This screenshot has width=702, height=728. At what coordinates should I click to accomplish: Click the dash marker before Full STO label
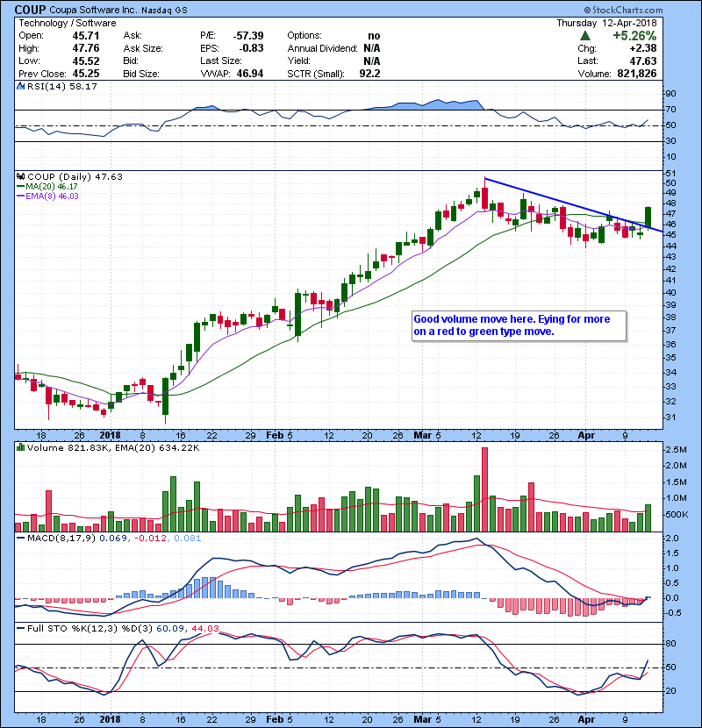pyautogui.click(x=20, y=629)
